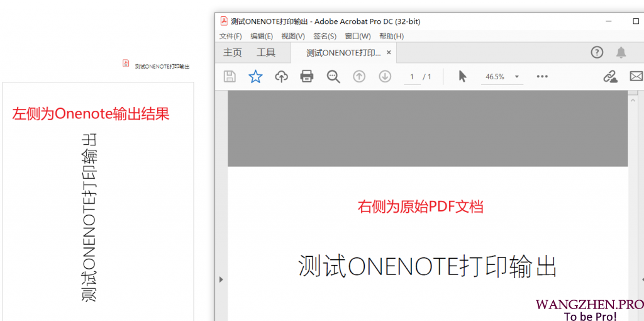
Task: Share a link with the chain cloud icon
Action: [x=610, y=76]
